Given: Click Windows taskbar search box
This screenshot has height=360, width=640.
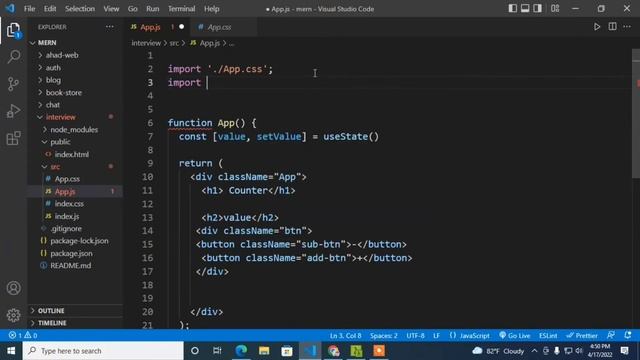Looking at the screenshot, I should pos(103,351).
